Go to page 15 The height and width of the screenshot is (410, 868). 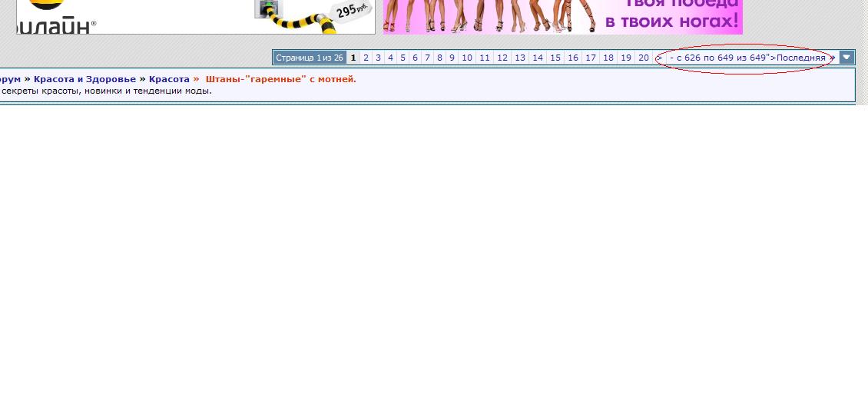555,58
